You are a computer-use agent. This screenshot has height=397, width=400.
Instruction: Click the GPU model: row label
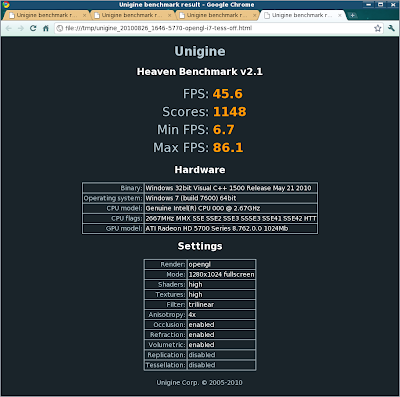point(124,228)
